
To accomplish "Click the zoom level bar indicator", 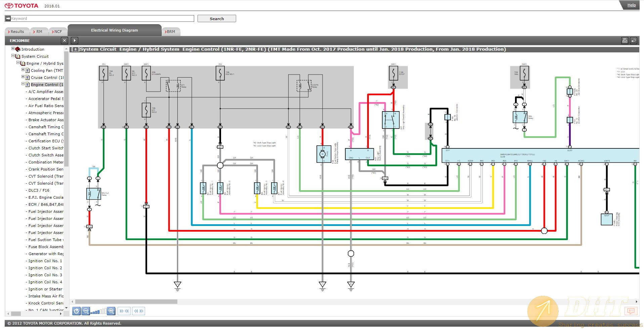I will (x=98, y=311).
